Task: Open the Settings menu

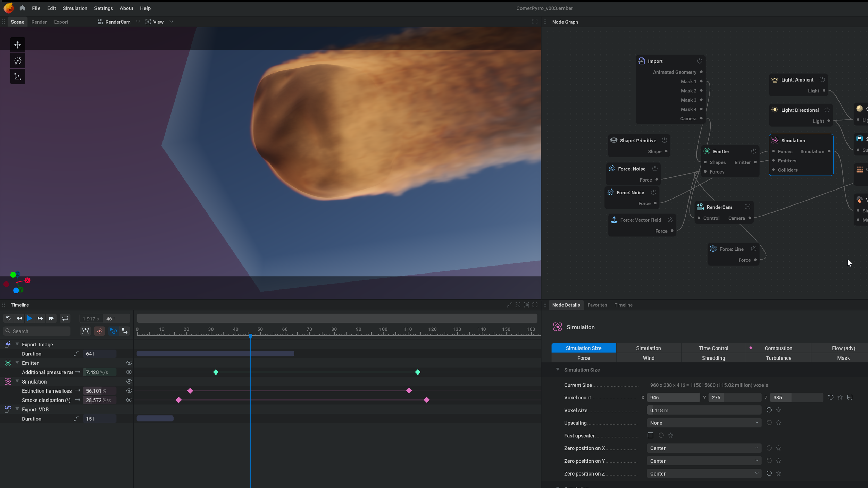Action: coord(103,8)
